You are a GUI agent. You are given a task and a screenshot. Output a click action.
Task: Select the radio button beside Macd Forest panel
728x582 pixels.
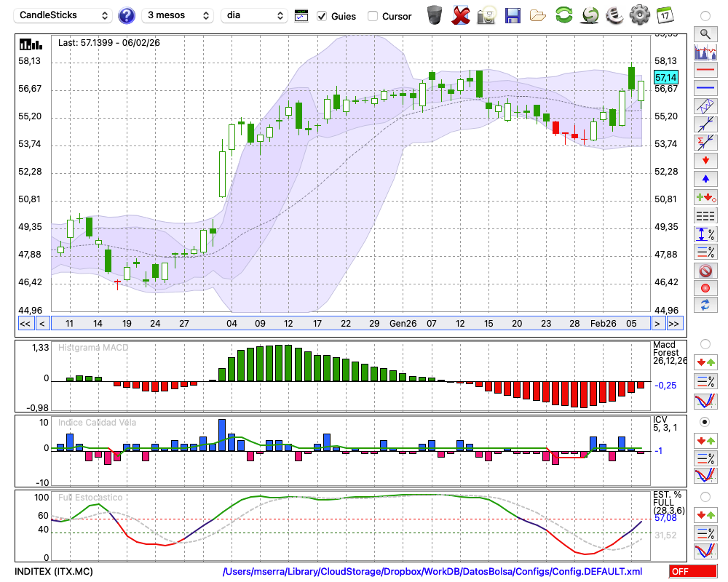(x=705, y=343)
